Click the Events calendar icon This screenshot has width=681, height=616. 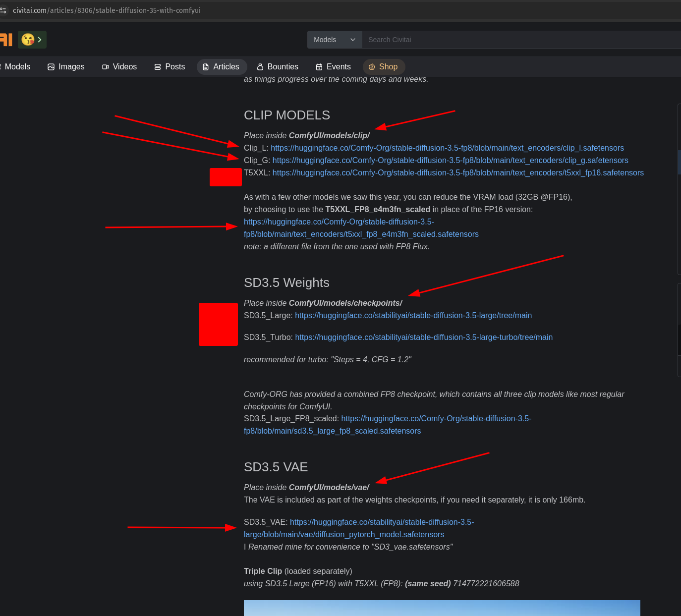click(319, 67)
